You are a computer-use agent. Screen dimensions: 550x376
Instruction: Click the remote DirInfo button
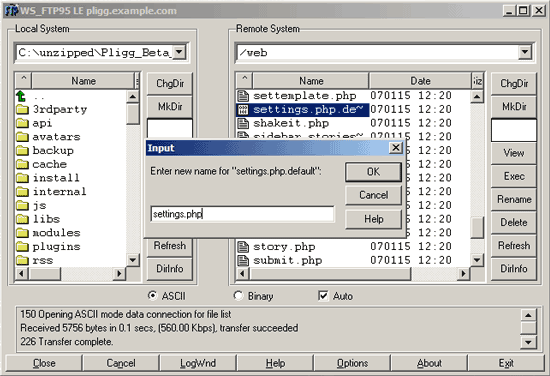(514, 269)
